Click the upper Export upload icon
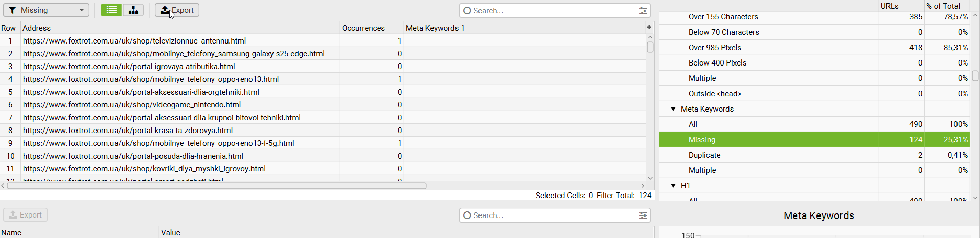Screen dimensions: 980x238 coord(165,10)
